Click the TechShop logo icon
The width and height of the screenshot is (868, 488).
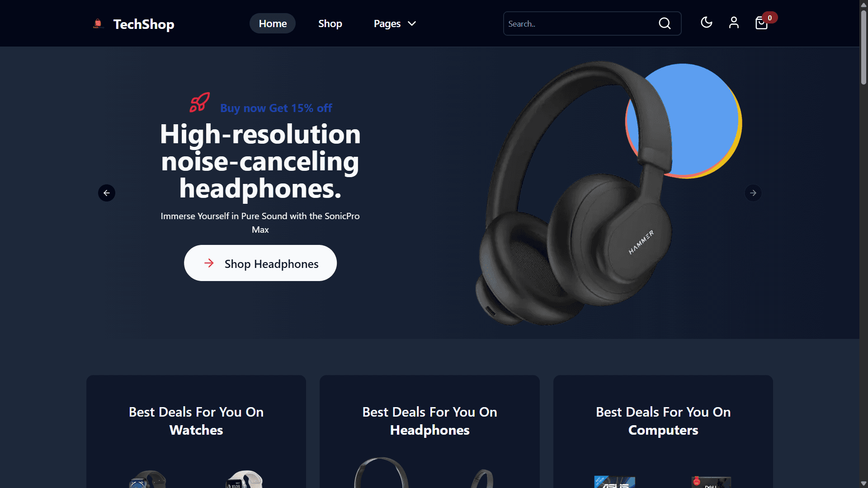tap(98, 23)
